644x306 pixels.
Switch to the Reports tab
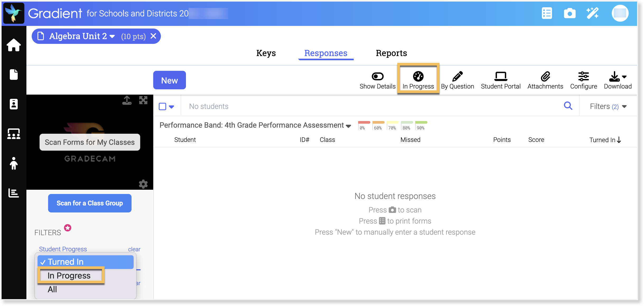pyautogui.click(x=391, y=53)
